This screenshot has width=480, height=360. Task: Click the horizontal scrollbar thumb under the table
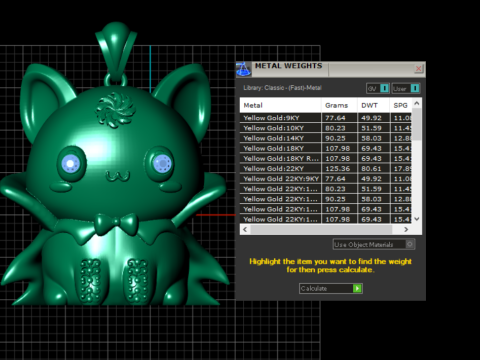tap(321, 229)
